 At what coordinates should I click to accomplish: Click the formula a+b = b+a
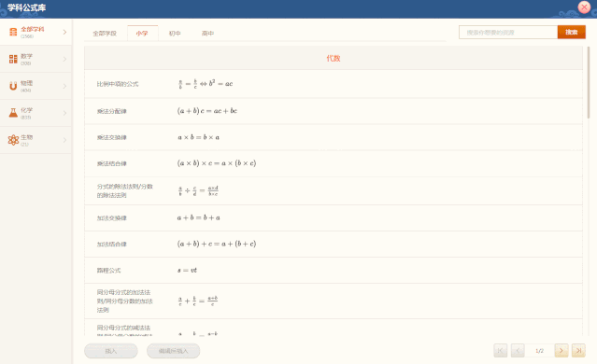[198, 217]
